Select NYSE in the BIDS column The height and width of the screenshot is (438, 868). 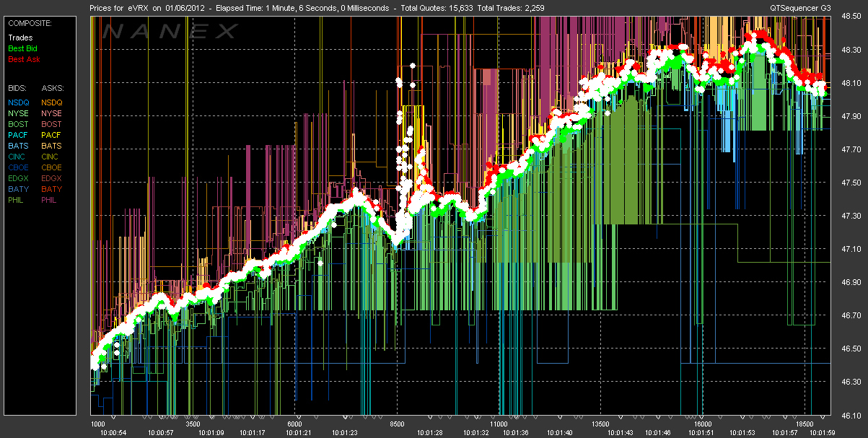tap(18, 113)
